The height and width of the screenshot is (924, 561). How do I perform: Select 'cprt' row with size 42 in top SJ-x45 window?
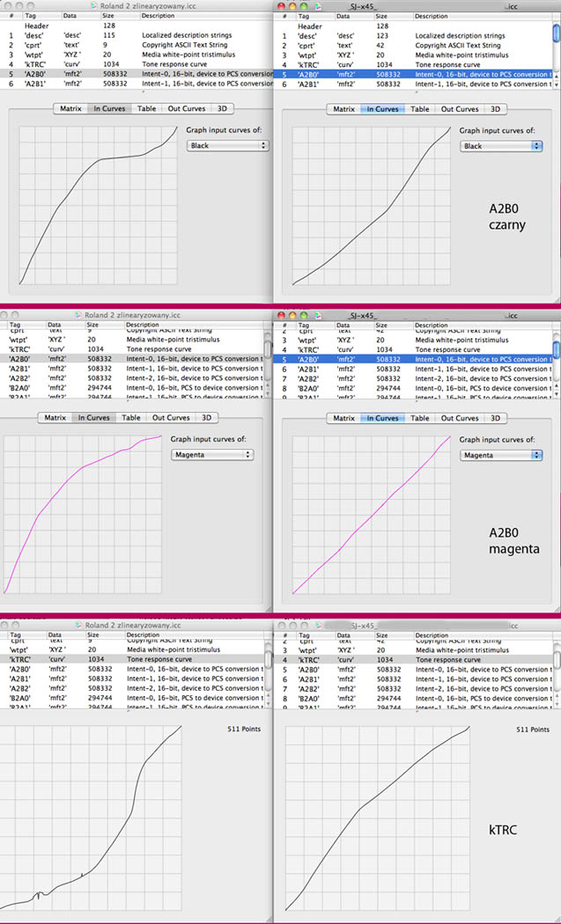[412, 46]
